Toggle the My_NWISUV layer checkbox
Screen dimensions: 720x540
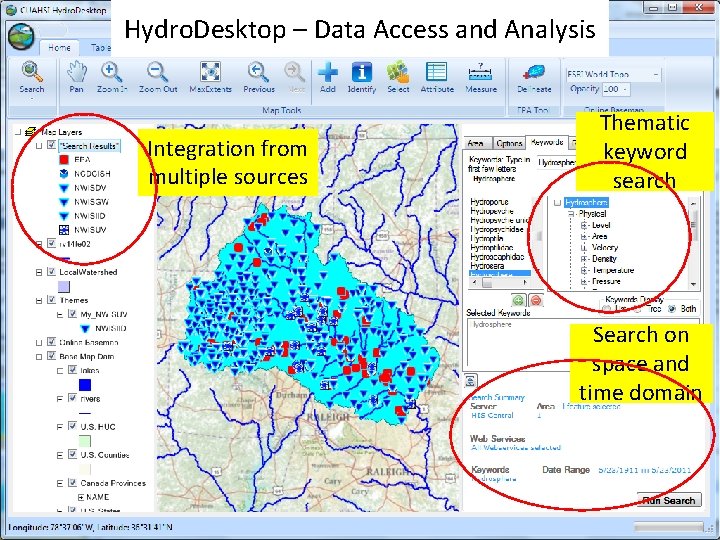(72, 314)
